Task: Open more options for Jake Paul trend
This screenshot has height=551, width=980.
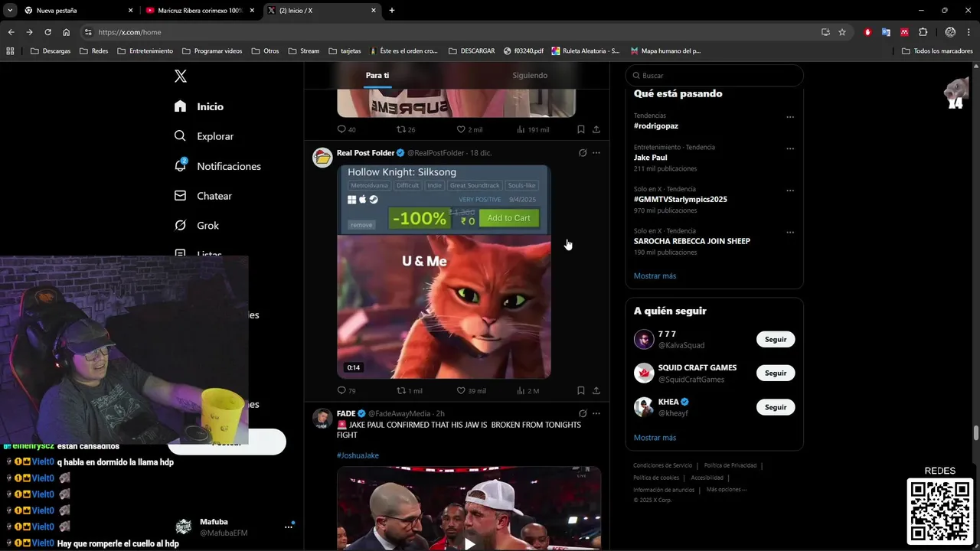Action: 790,148
